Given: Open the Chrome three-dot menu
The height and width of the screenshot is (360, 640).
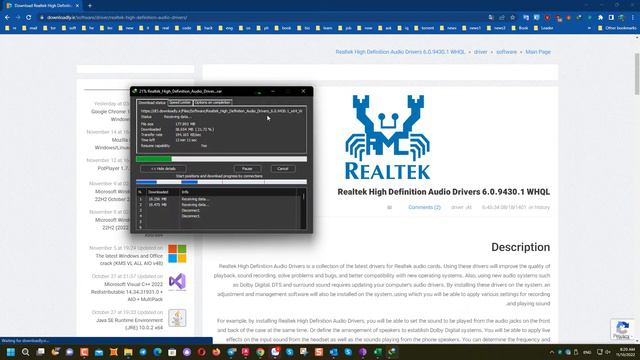Looking at the screenshot, I should tap(633, 18).
